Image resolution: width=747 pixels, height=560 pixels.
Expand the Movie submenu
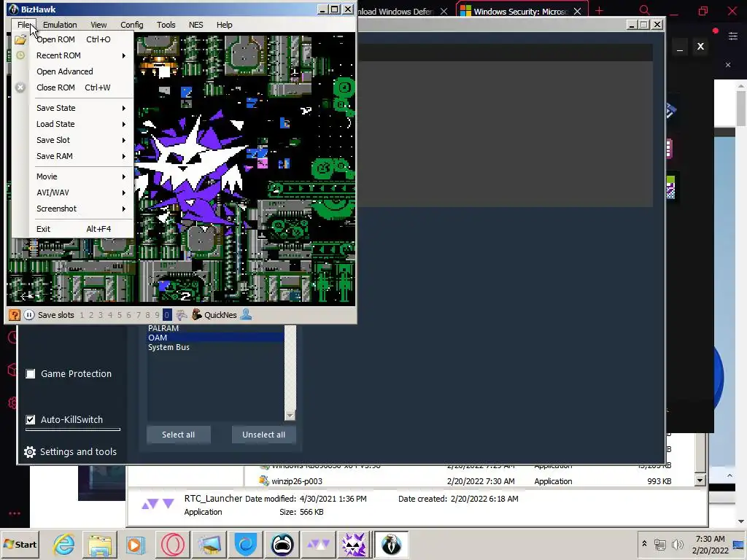click(72, 176)
